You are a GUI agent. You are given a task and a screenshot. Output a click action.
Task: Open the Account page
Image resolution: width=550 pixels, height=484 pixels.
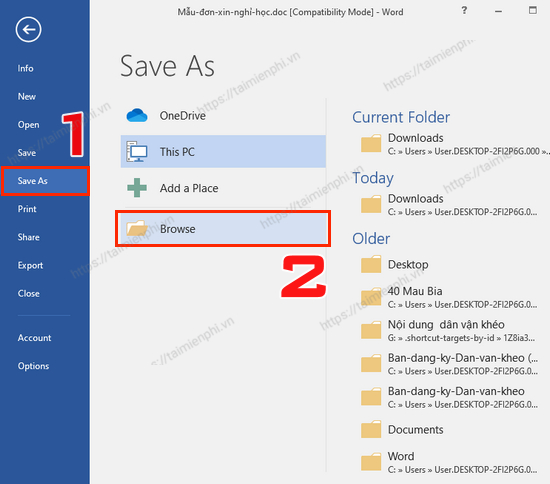coord(34,338)
